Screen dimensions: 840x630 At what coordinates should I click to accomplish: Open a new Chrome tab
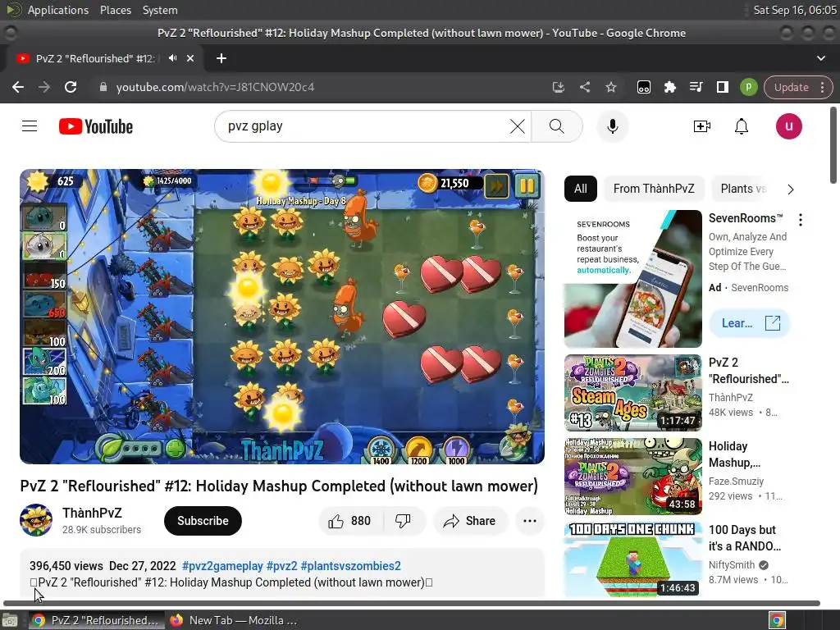pyautogui.click(x=221, y=58)
